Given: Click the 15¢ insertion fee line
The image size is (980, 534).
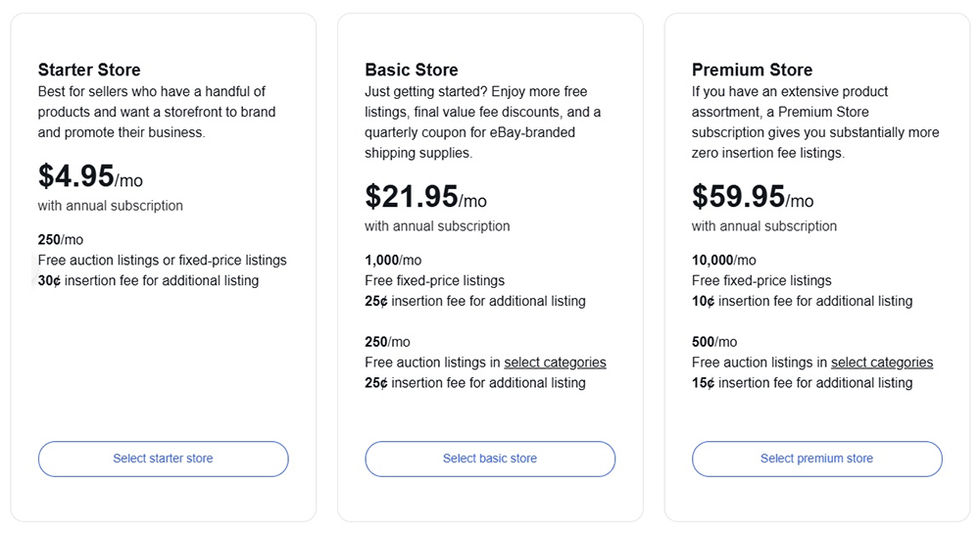Looking at the screenshot, I should tap(802, 383).
